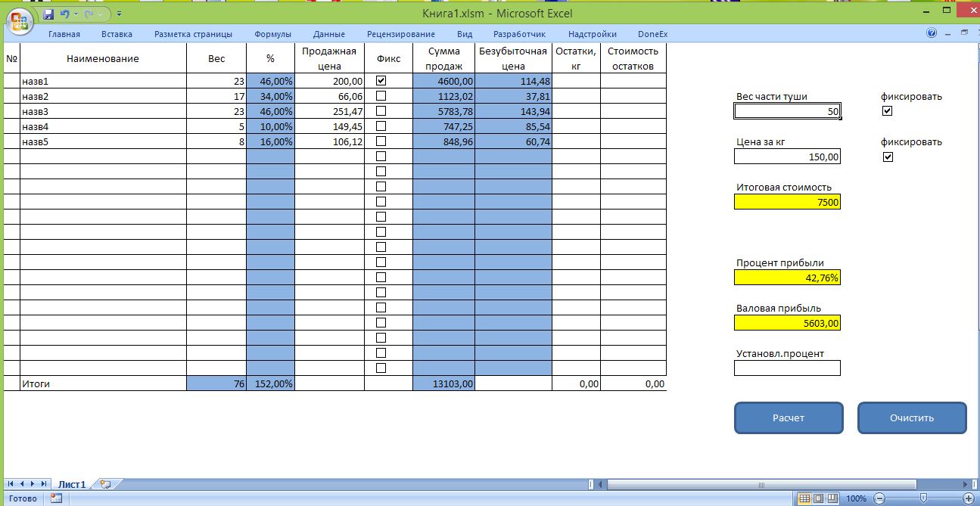The width and height of the screenshot is (980, 506).
Task: Click the Вес части туши field
Action: tap(788, 111)
